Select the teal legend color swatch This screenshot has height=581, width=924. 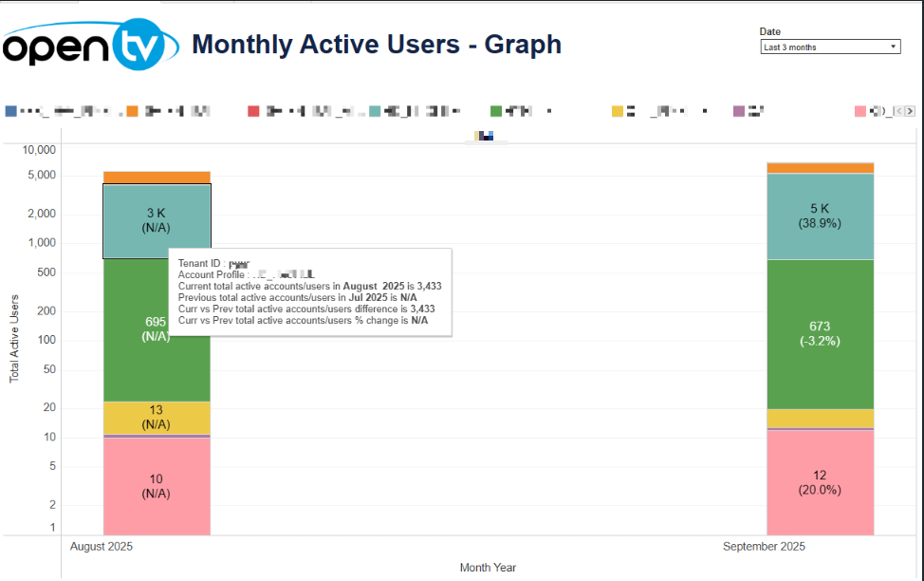click(x=375, y=111)
